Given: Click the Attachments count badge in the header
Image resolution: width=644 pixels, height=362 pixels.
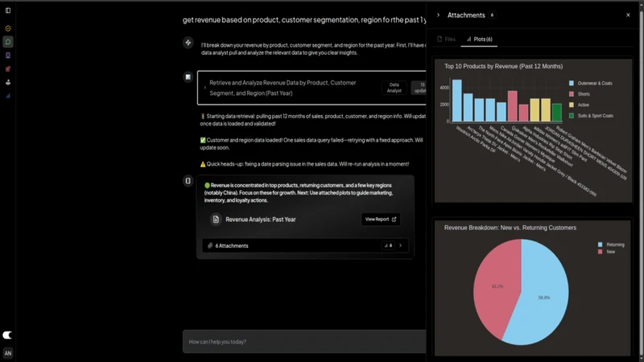Looking at the screenshot, I should click(x=492, y=15).
